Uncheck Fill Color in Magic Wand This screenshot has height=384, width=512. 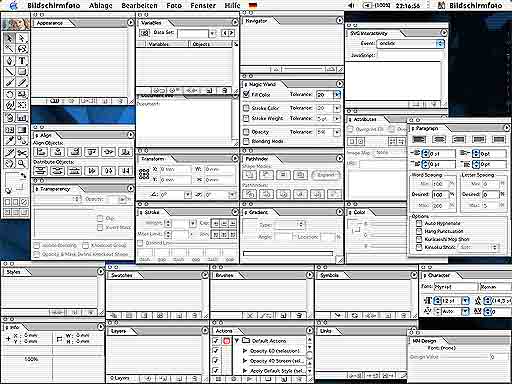click(x=246, y=94)
